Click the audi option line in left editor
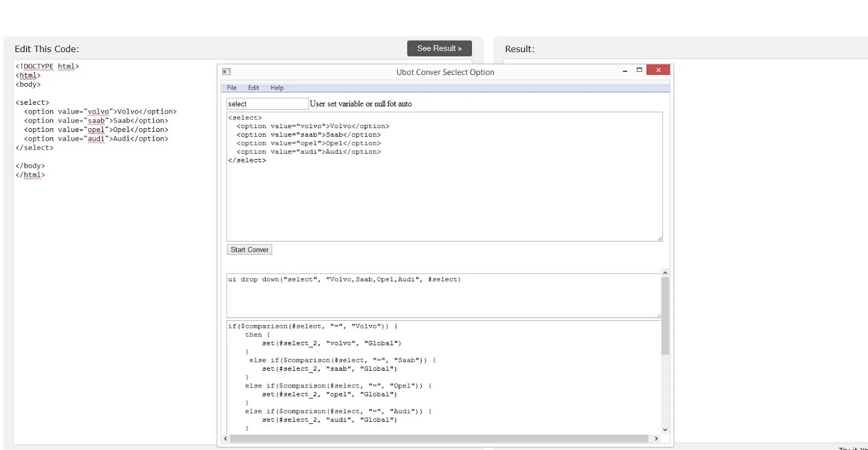The image size is (868, 450). pyautogui.click(x=96, y=138)
